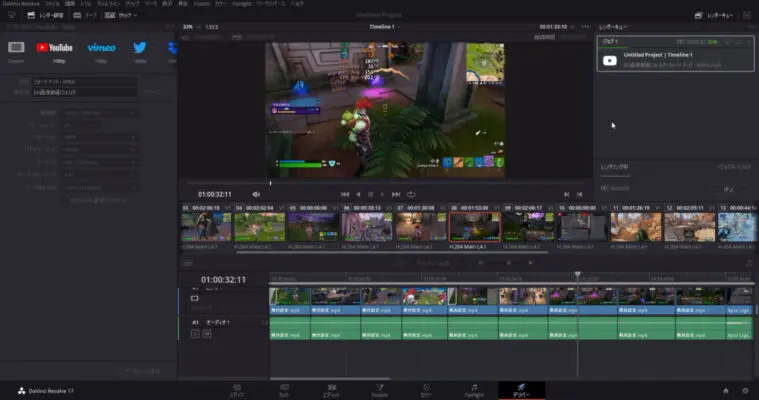Select clip 06 thumbnail in clip strip
The image size is (759, 400).
tap(367, 227)
